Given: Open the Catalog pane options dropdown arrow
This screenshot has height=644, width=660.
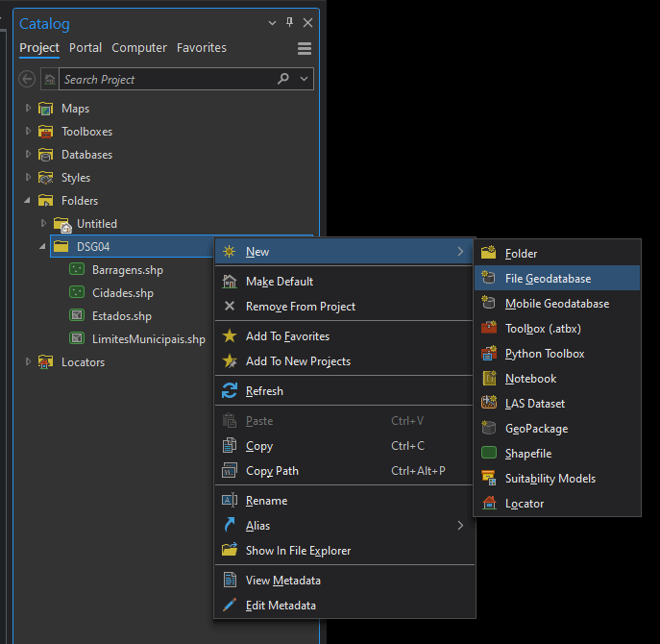Looking at the screenshot, I should (x=273, y=22).
